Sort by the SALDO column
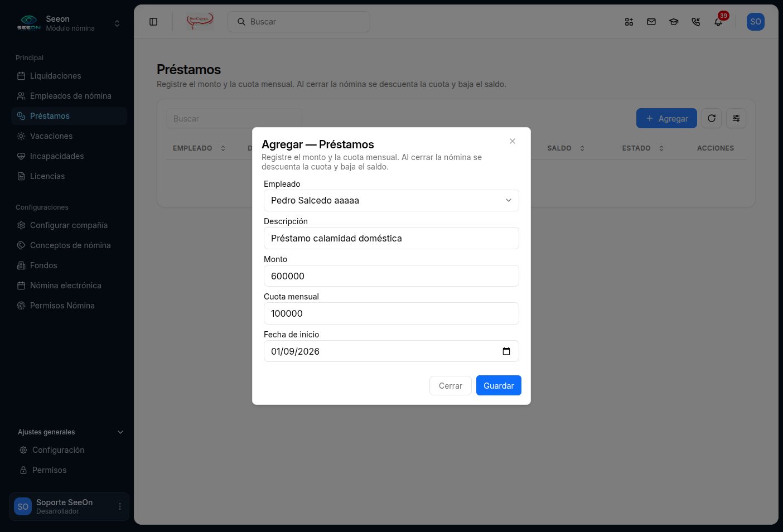The width and height of the screenshot is (783, 532). tap(566, 148)
